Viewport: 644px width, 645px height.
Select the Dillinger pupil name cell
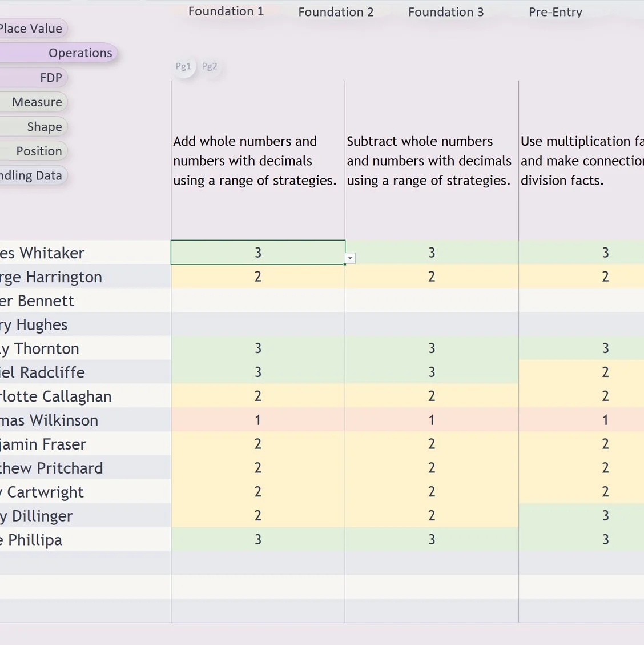(x=85, y=515)
